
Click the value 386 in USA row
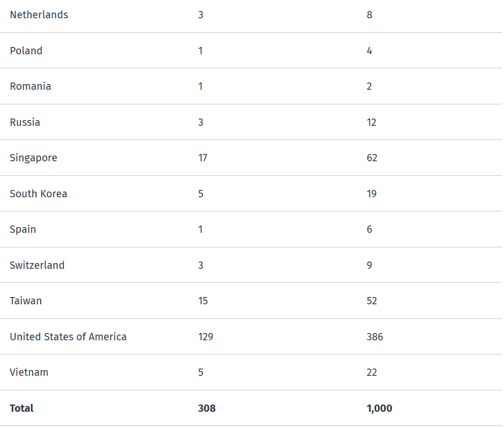(375, 337)
